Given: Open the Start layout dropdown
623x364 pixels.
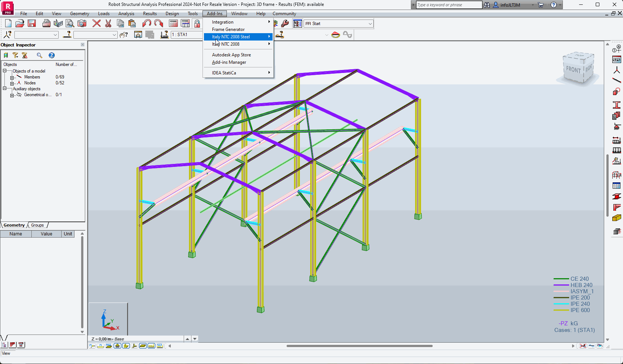Looking at the screenshot, I should point(370,24).
